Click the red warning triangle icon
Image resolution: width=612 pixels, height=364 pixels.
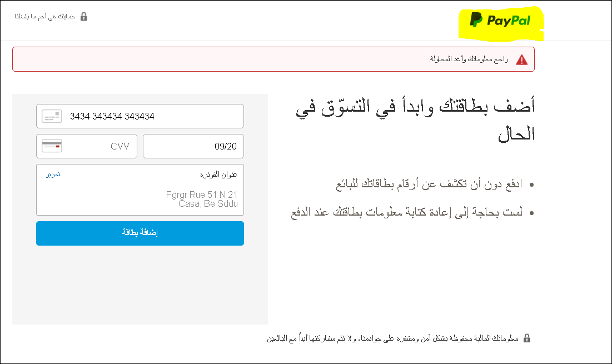click(521, 59)
